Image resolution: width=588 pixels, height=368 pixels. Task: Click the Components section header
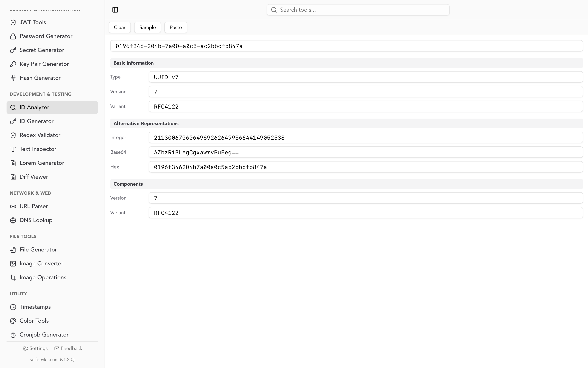pos(346,184)
